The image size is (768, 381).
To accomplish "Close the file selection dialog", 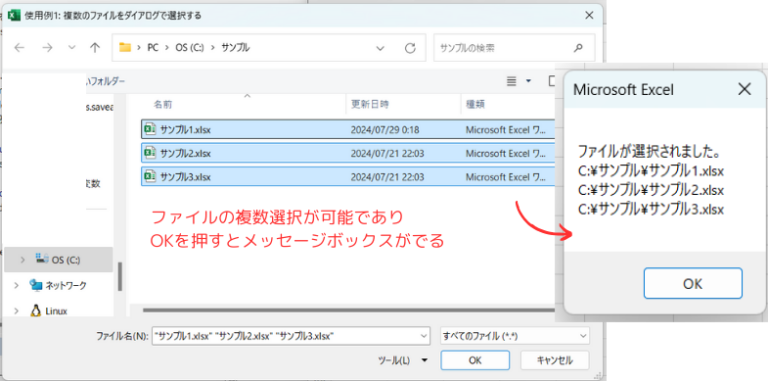I will [x=589, y=15].
